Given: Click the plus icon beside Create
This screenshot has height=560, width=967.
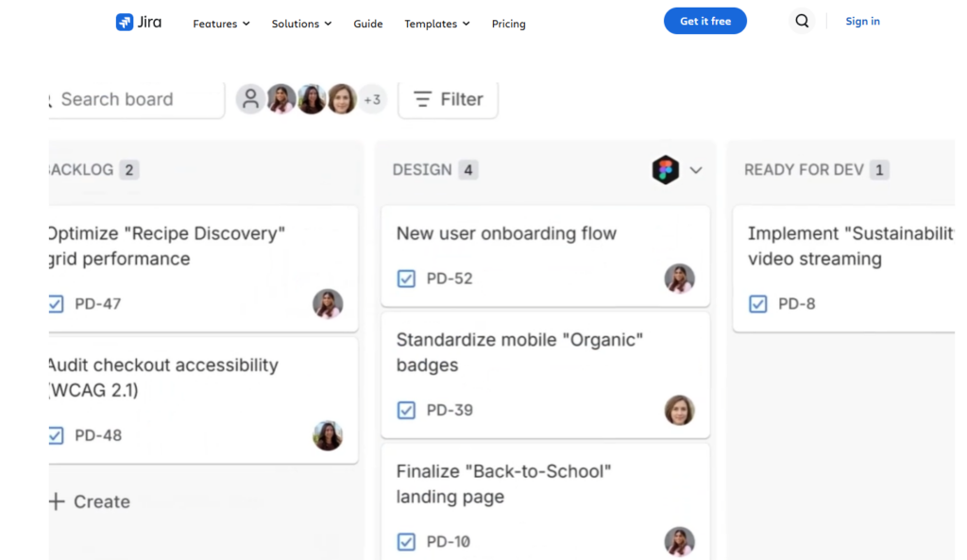Looking at the screenshot, I should 57,501.
